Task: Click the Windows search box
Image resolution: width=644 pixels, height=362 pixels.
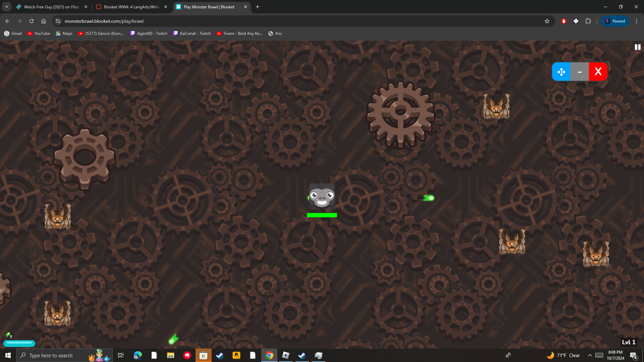Action: [x=57, y=355]
